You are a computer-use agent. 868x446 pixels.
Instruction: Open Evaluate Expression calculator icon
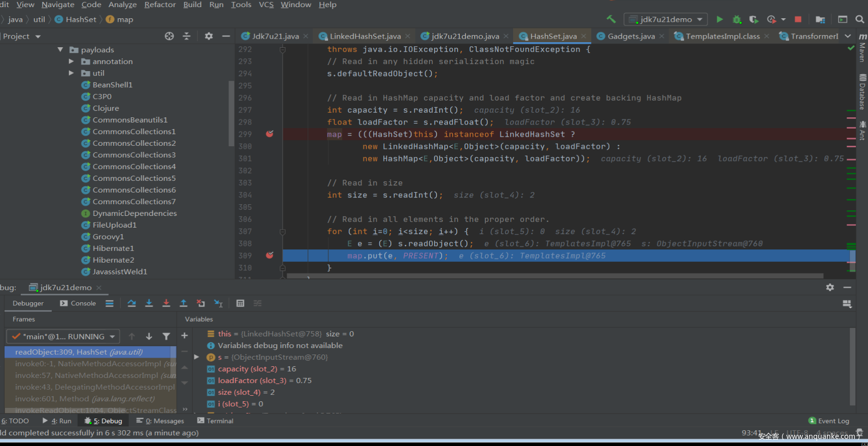pos(240,303)
